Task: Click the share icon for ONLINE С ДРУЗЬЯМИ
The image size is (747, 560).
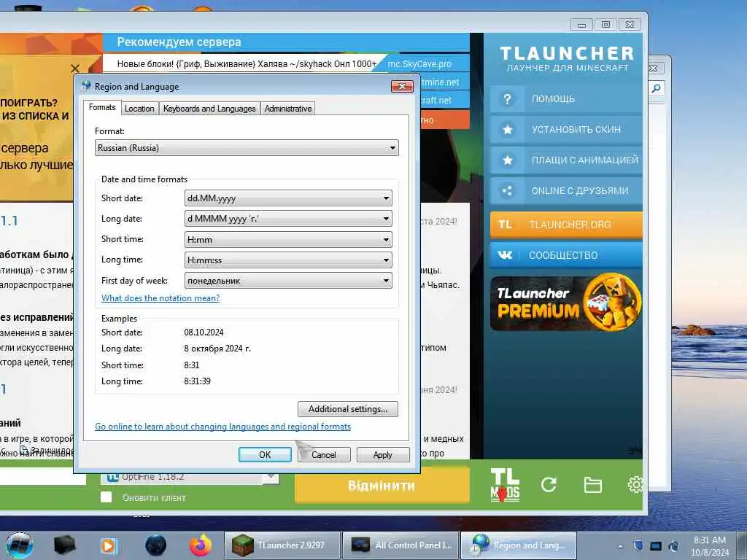Action: click(508, 190)
